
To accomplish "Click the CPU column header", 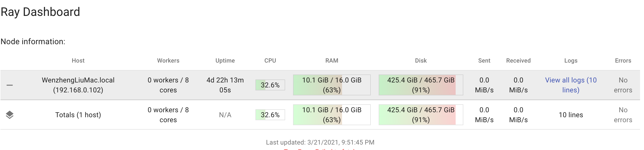I will pyautogui.click(x=270, y=61).
